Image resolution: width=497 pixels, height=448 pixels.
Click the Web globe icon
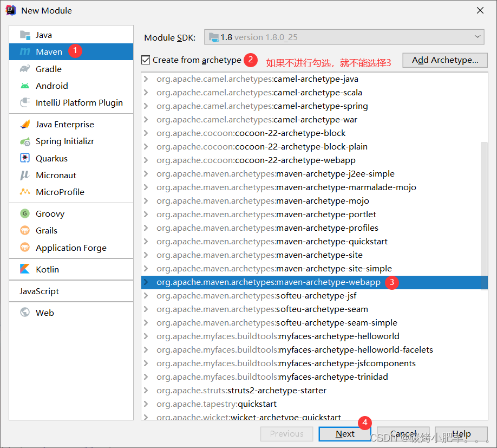point(25,313)
